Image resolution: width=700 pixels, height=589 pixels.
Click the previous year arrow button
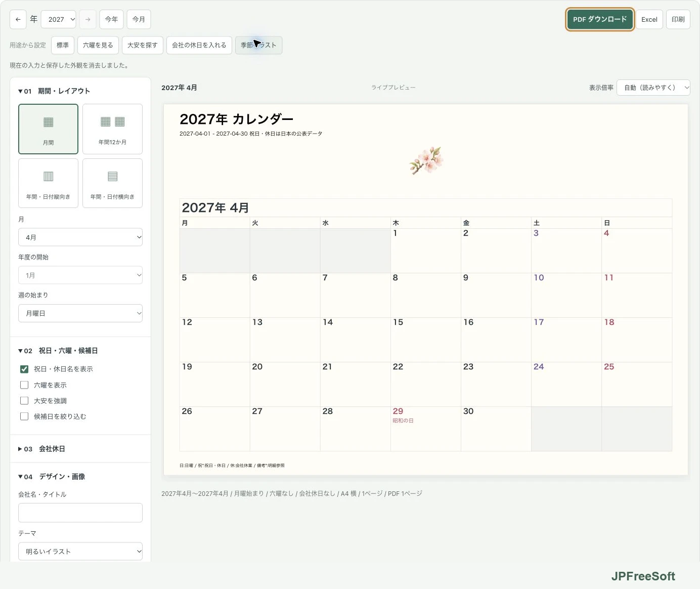point(18,19)
